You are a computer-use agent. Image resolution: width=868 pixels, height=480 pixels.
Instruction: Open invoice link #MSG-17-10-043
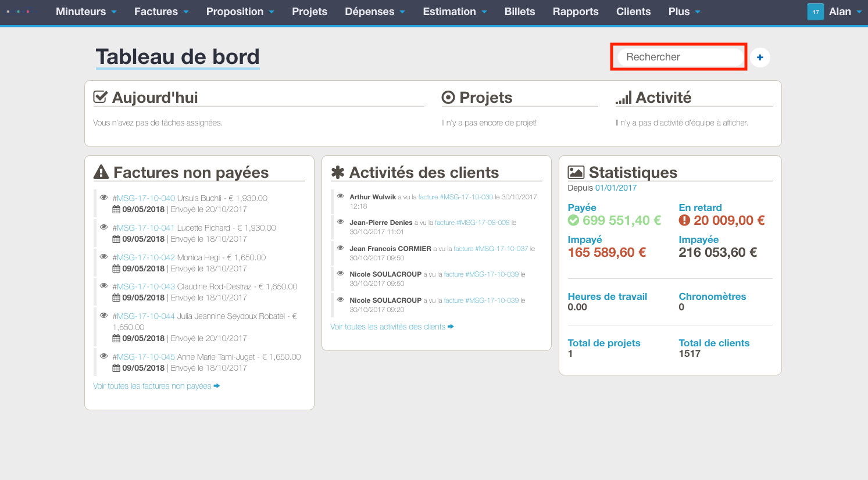tap(144, 286)
